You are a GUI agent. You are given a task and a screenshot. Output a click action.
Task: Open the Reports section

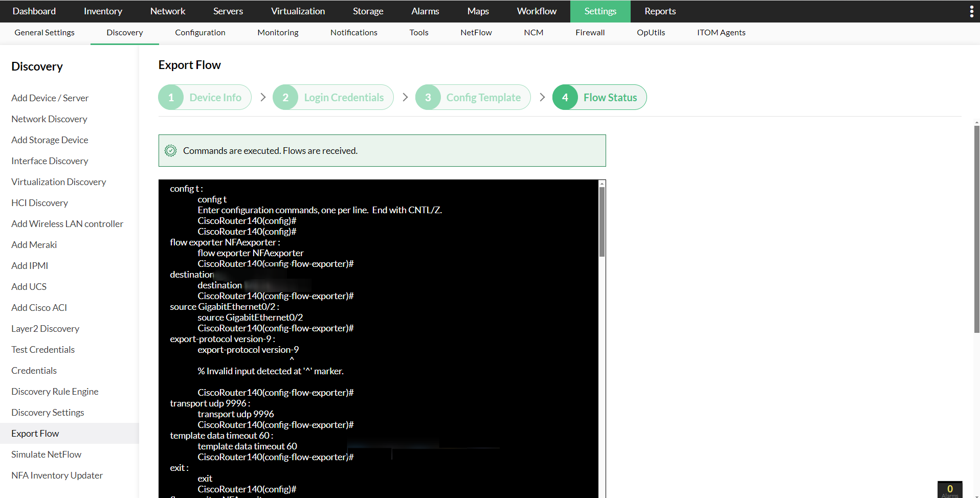tap(659, 11)
